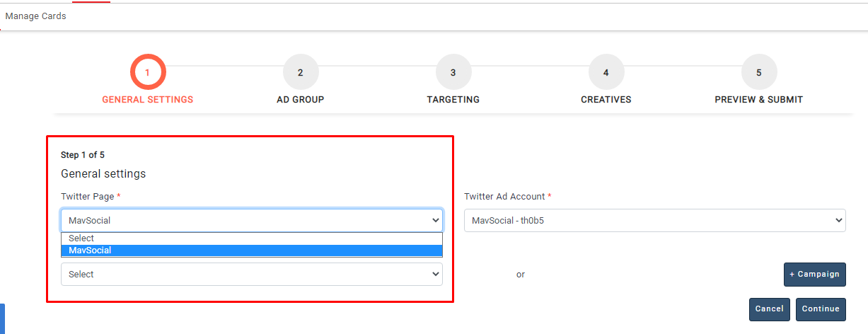
Task: Click the step 5 circle icon
Action: coord(758,72)
